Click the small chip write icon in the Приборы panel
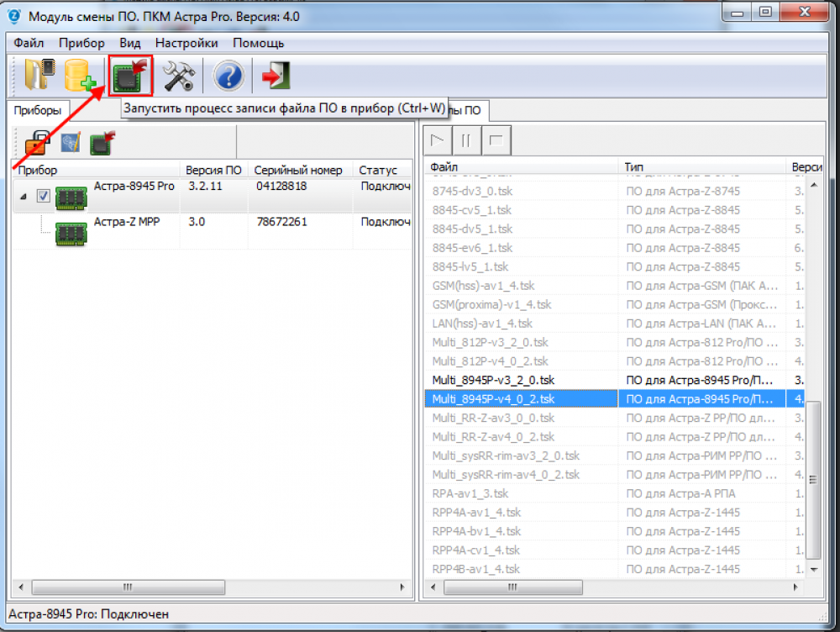The width and height of the screenshot is (840, 632). (102, 143)
